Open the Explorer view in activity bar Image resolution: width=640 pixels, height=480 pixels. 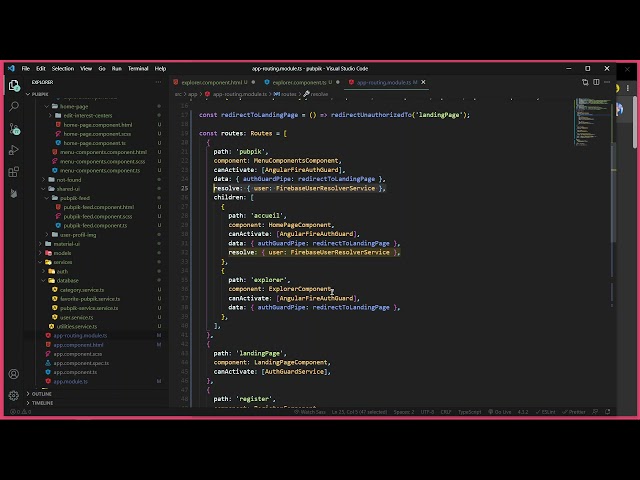pyautogui.click(x=14, y=86)
